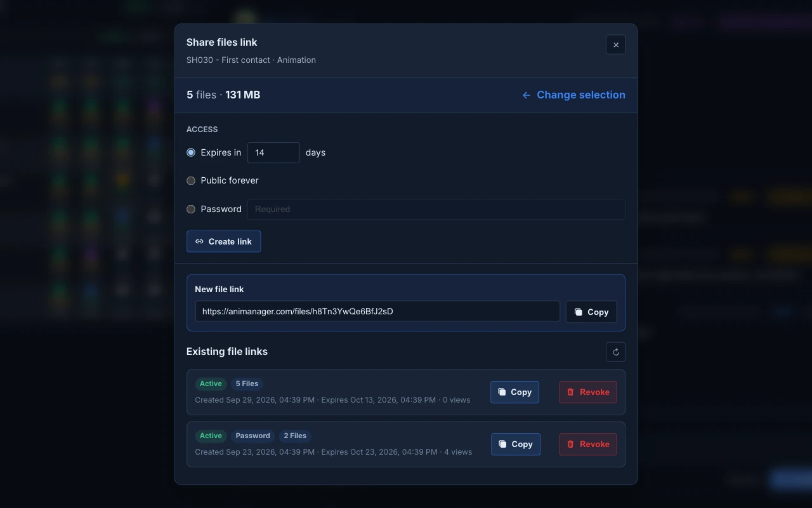
Task: Revoke the 5 Files link
Action: (587, 392)
